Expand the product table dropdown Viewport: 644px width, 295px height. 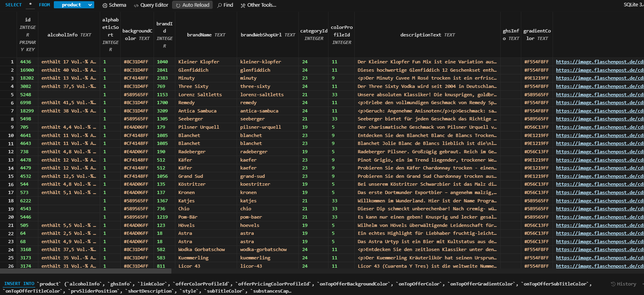pyautogui.click(x=74, y=5)
